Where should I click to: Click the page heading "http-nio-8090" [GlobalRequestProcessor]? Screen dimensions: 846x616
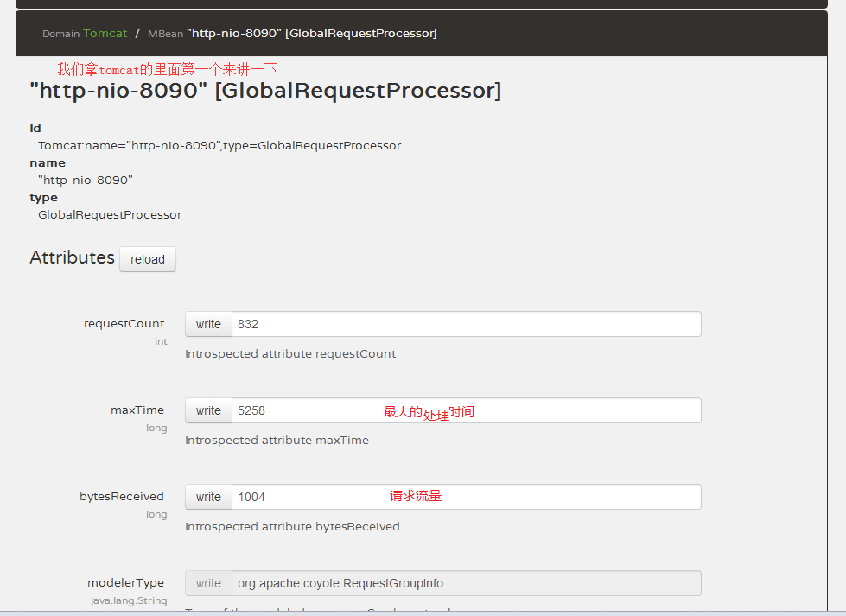(x=265, y=91)
